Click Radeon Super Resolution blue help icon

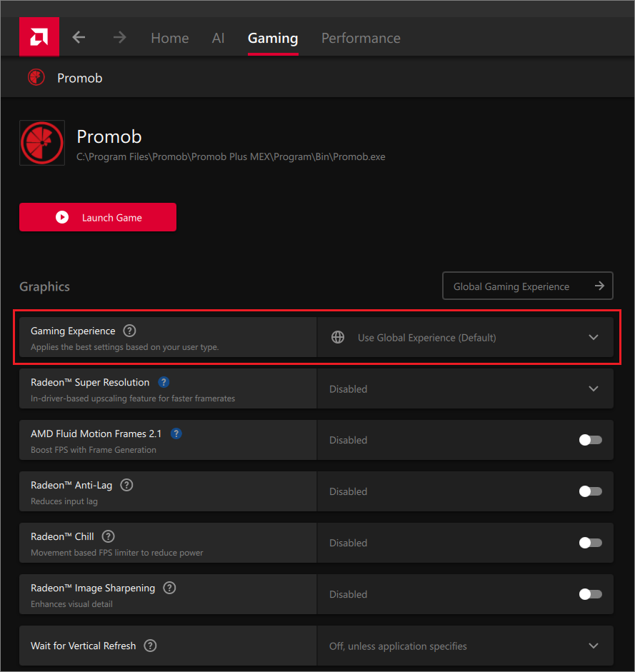point(164,382)
